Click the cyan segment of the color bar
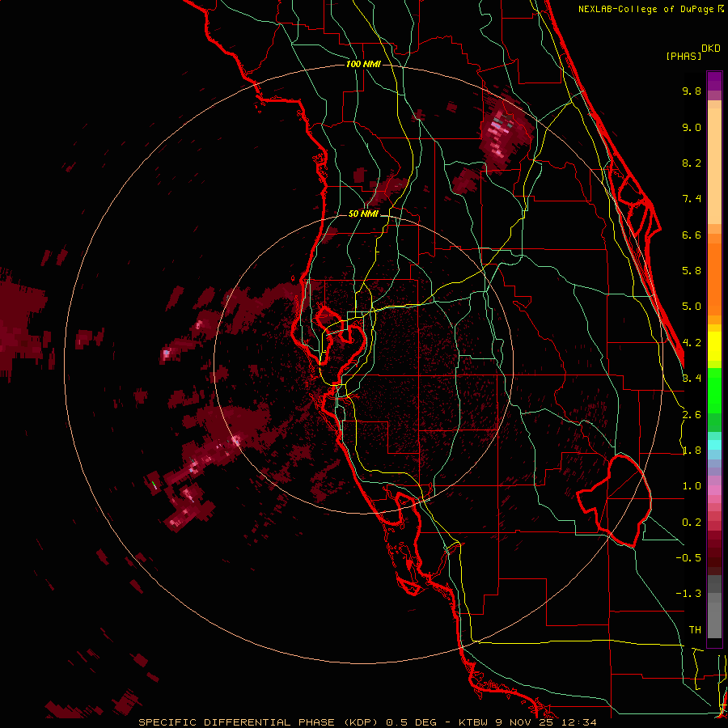 (x=714, y=445)
